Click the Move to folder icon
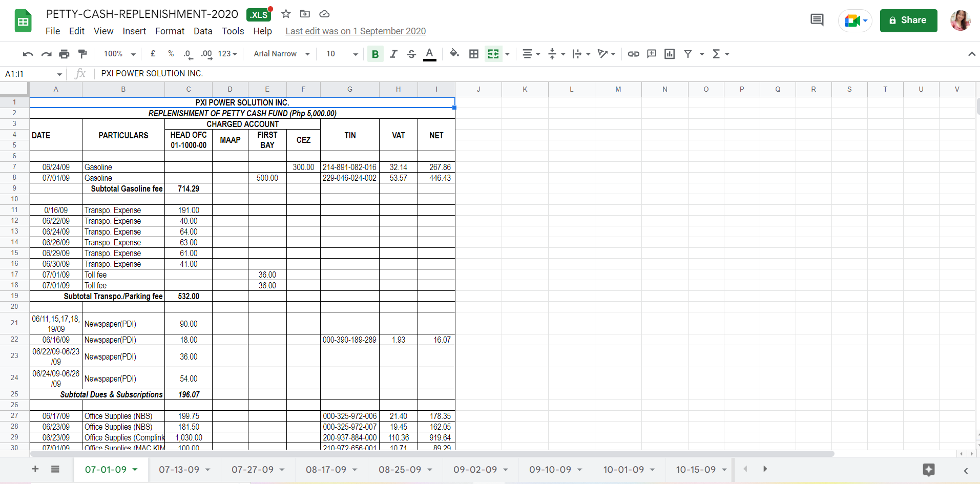 click(x=305, y=14)
